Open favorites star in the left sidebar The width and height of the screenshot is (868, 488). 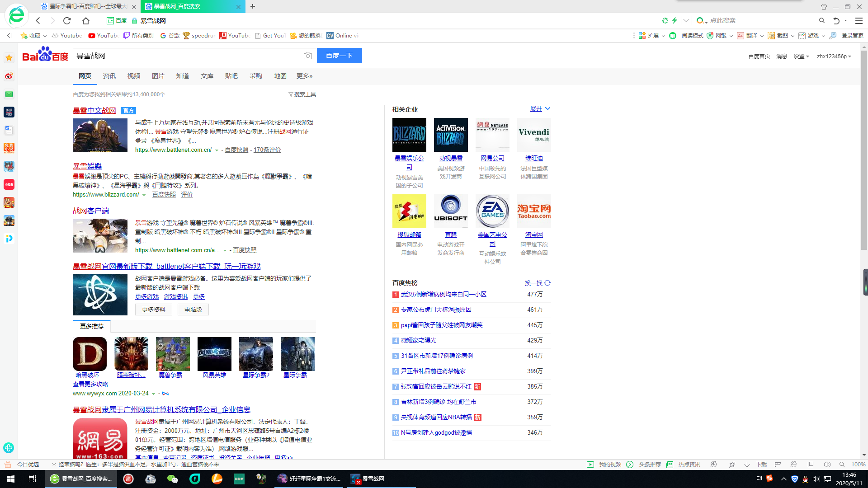9,58
